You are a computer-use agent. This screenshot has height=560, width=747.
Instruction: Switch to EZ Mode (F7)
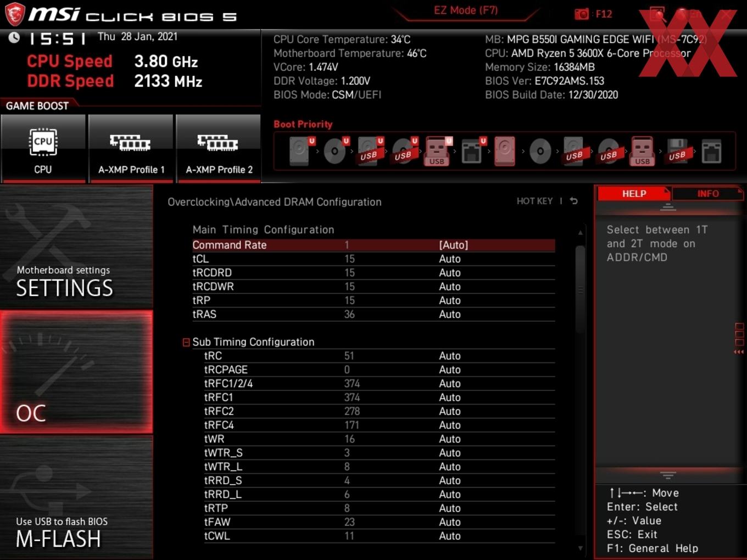tap(466, 10)
